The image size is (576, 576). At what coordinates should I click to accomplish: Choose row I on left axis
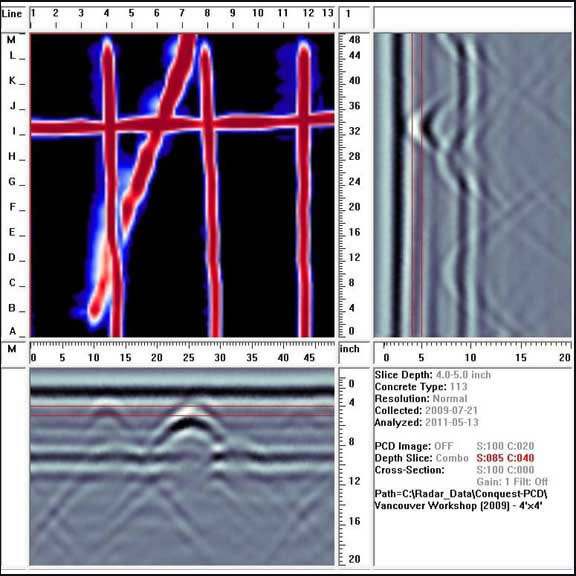14,131
